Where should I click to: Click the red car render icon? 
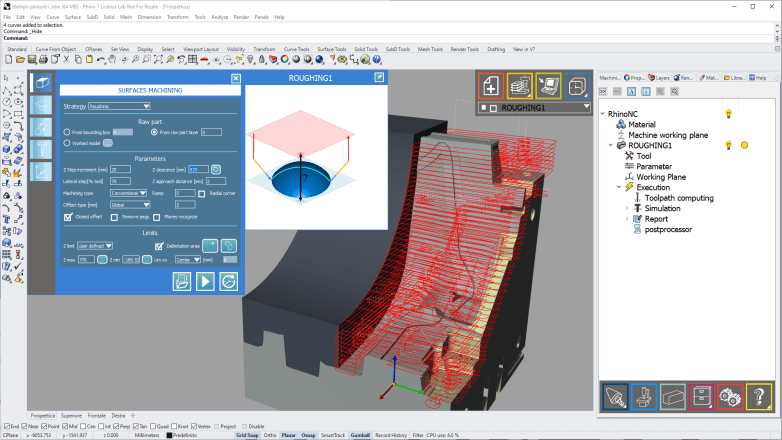click(204, 59)
